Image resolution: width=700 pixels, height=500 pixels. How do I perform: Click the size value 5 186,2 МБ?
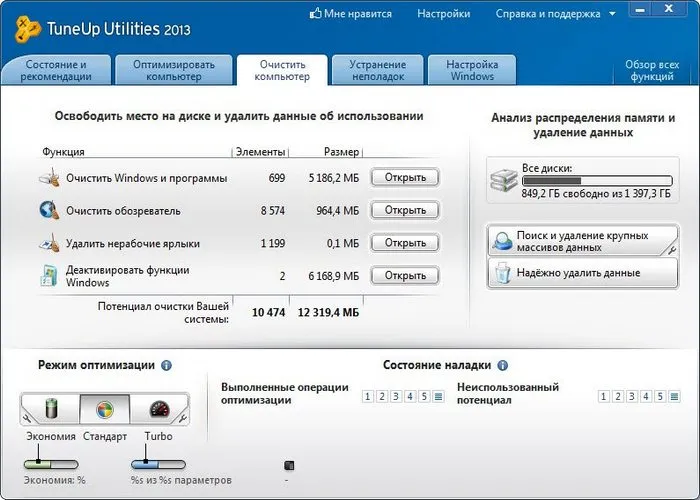(334, 178)
